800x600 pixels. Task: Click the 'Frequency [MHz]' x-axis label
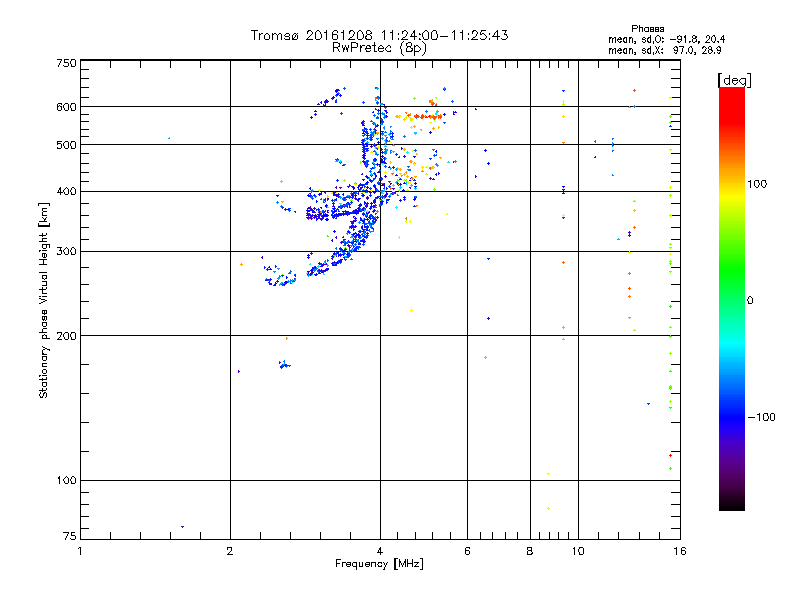[x=379, y=564]
